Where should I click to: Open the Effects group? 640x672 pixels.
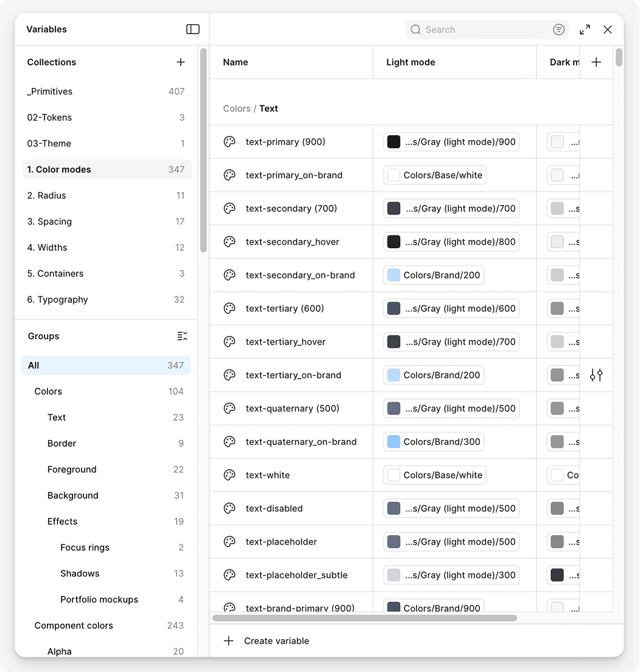[62, 522]
